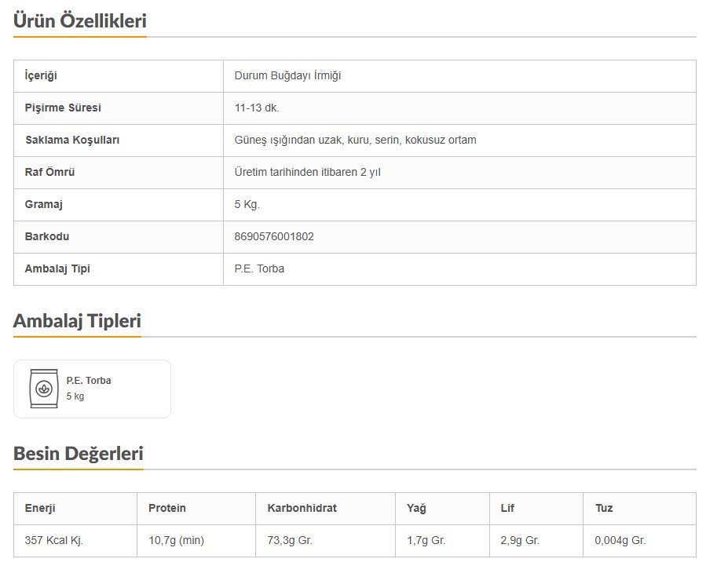The image size is (728, 577).
Task: Click the Enerji column header
Action: (x=40, y=508)
